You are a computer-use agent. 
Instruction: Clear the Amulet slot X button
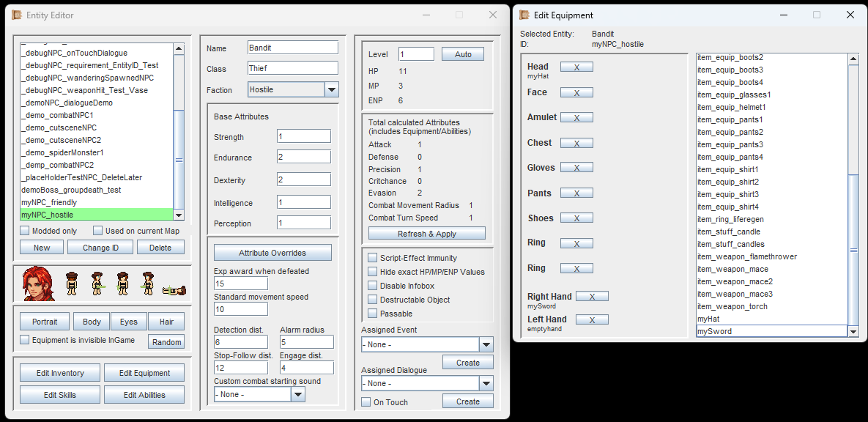pyautogui.click(x=576, y=117)
